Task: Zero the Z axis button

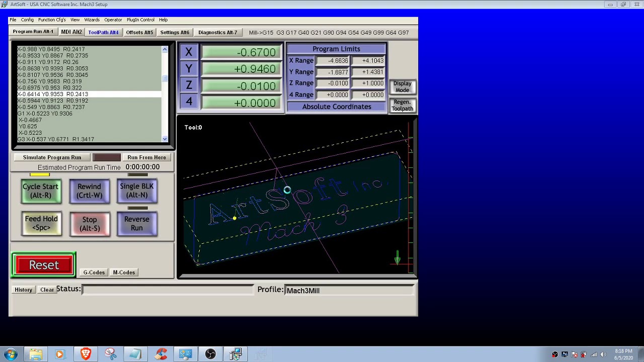Action: tap(189, 85)
